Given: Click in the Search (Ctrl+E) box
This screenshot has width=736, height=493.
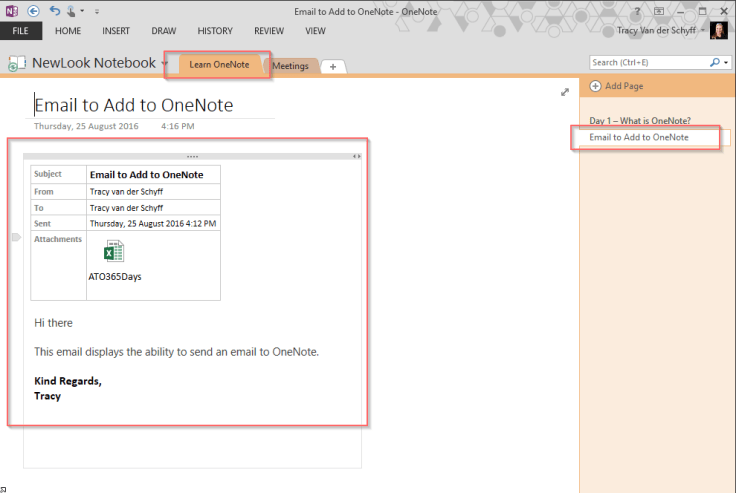Looking at the screenshot, I should point(649,62).
